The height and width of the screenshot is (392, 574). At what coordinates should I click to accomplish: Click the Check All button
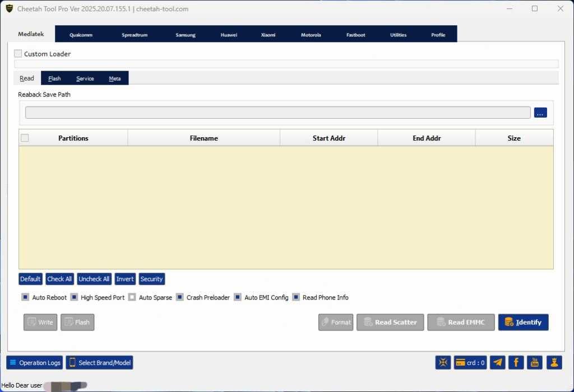point(59,279)
